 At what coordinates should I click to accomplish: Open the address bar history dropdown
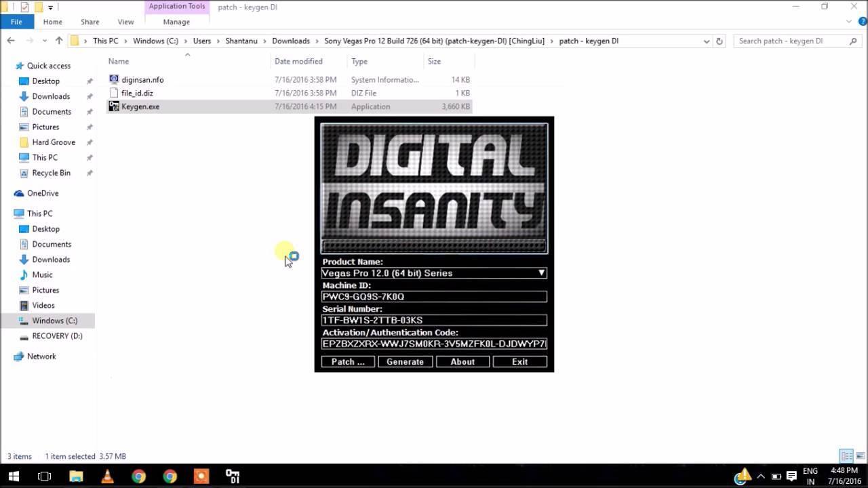[707, 41]
